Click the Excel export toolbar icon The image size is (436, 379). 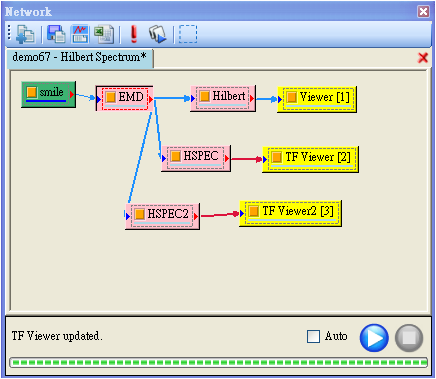(x=104, y=34)
